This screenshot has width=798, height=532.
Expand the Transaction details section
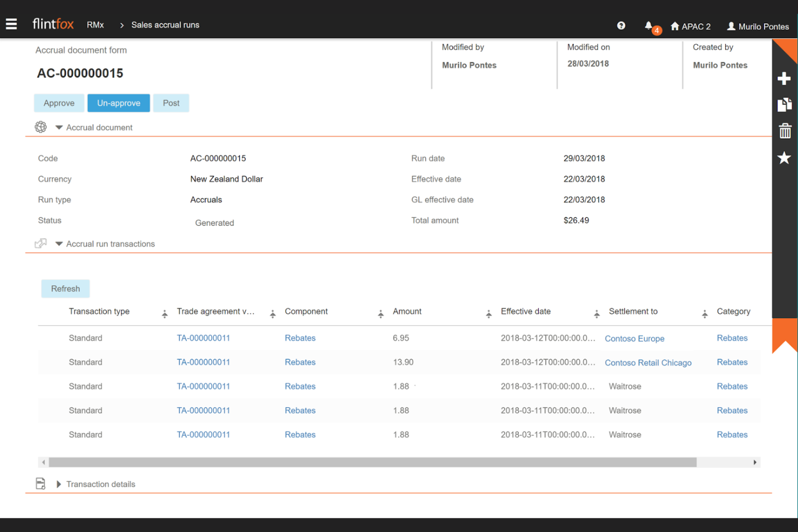point(59,483)
